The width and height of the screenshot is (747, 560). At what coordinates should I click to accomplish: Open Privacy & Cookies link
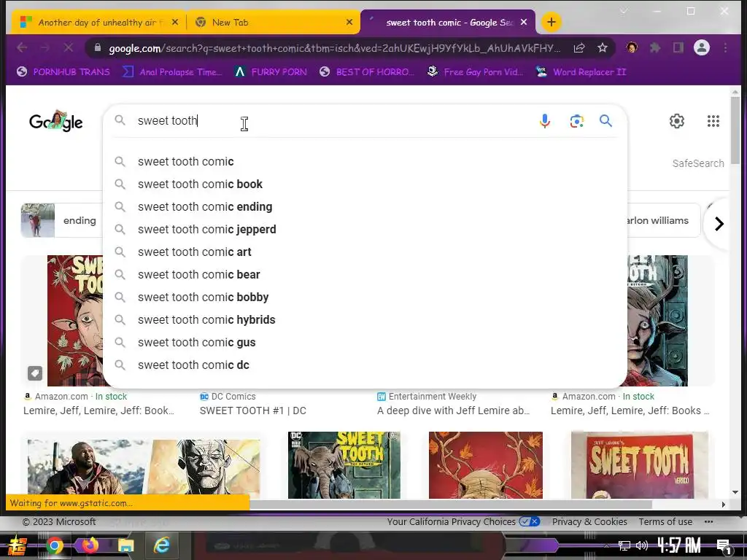[x=589, y=522]
